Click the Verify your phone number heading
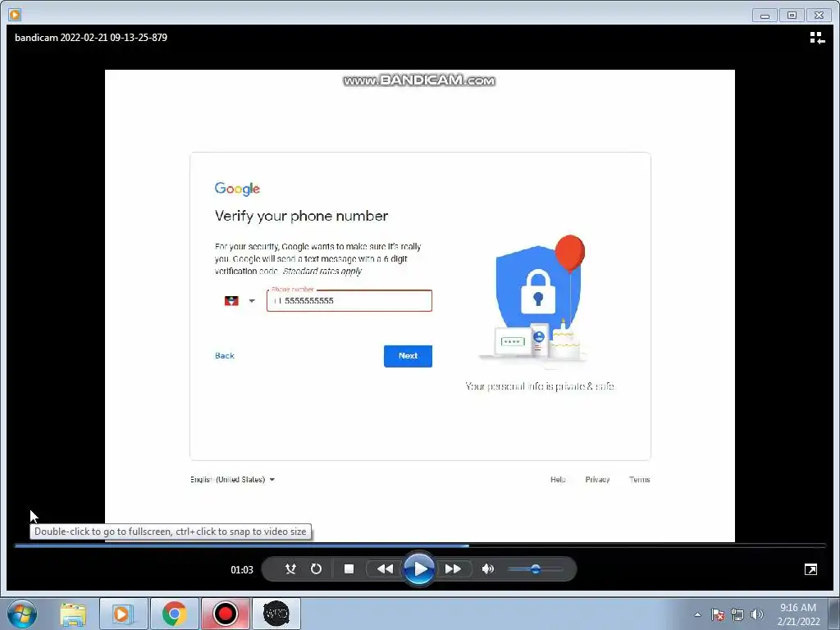Image resolution: width=840 pixels, height=630 pixels. coord(301,216)
